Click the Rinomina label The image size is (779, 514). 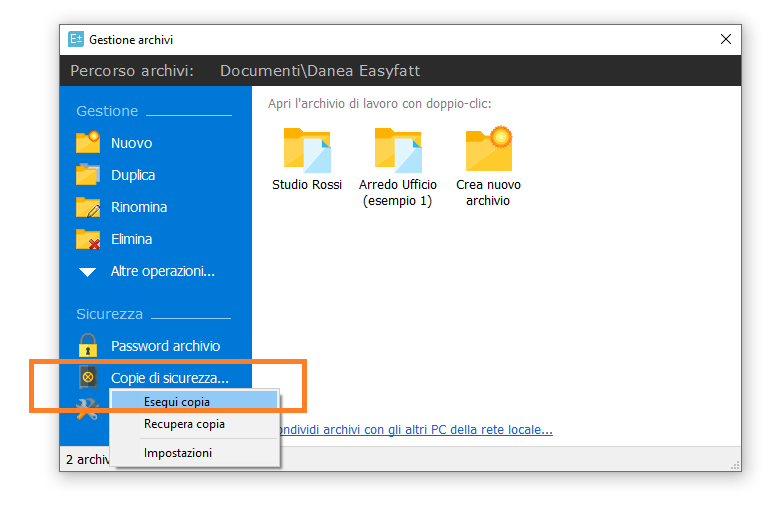139,207
